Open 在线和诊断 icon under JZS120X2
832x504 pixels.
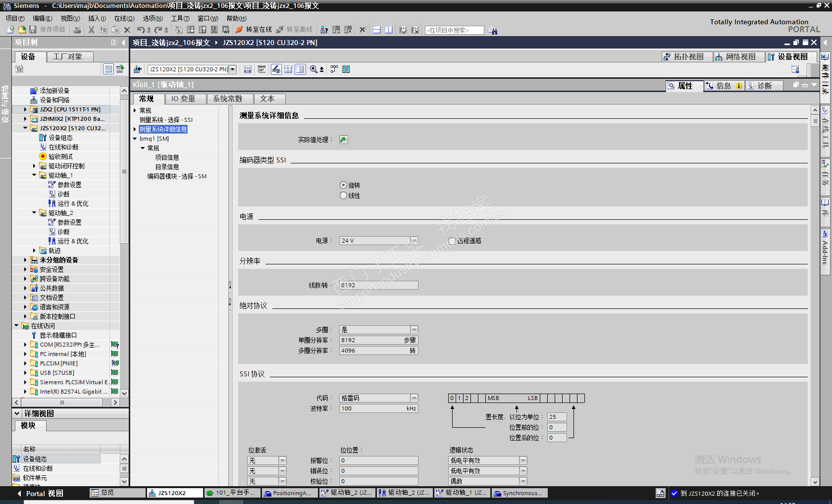(43, 147)
